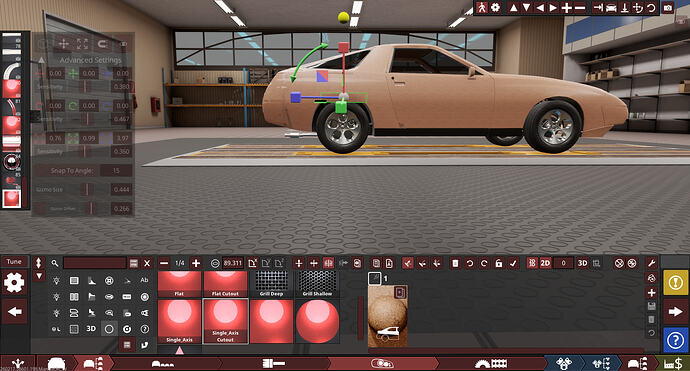Choose the Single_Axis fixture thumbnail
This screenshot has height=371, width=690.
179,321
